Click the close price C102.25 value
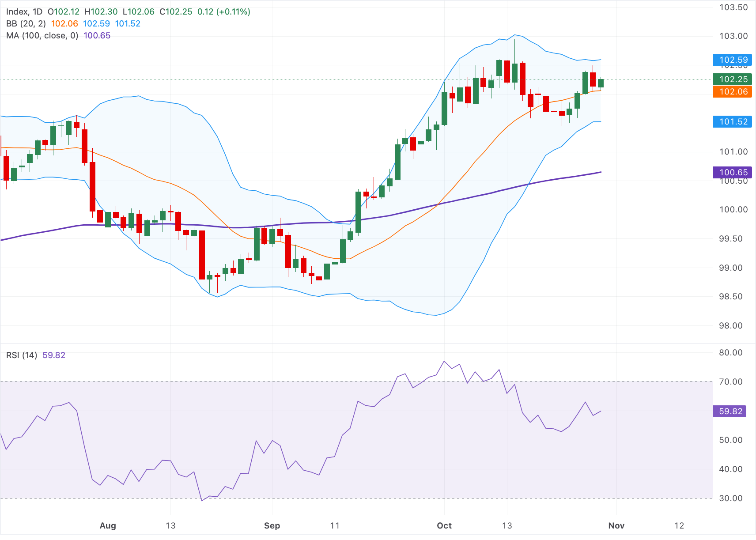 point(176,11)
